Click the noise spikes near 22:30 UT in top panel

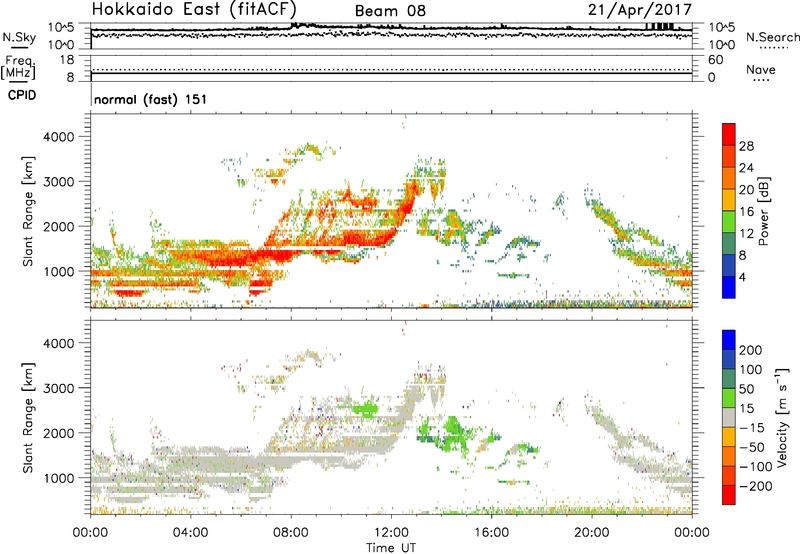659,26
